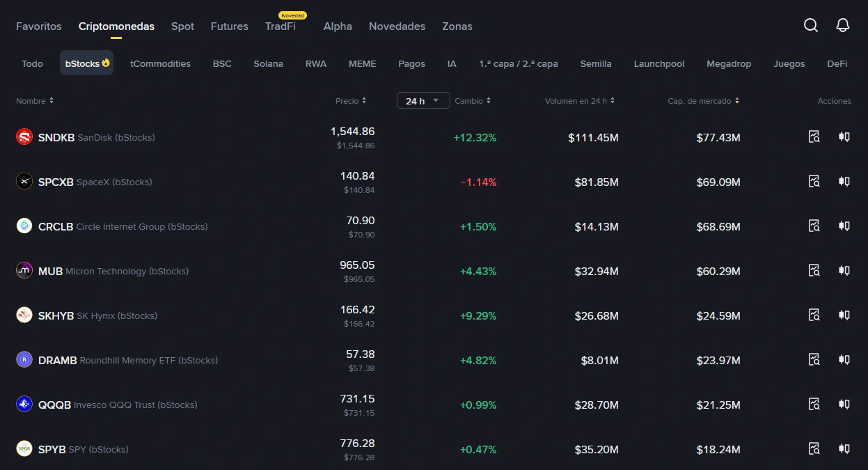Open details icon for SNDKB row

click(814, 137)
